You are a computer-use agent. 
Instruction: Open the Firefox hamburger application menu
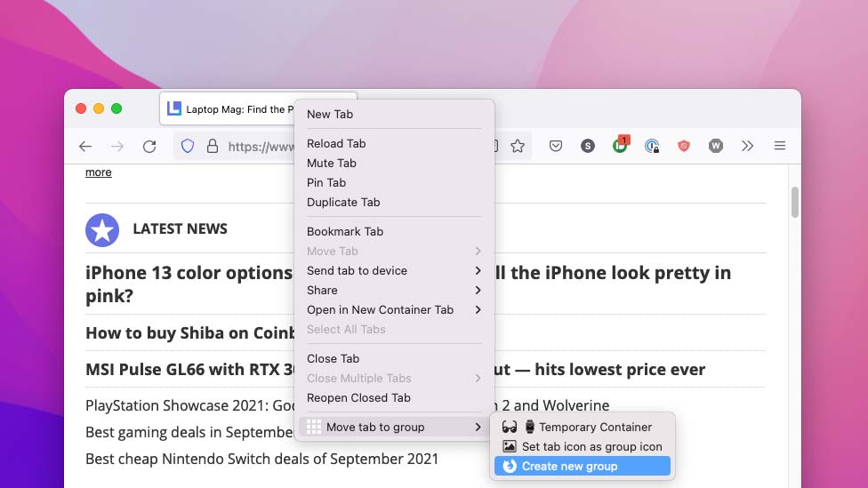click(x=780, y=146)
